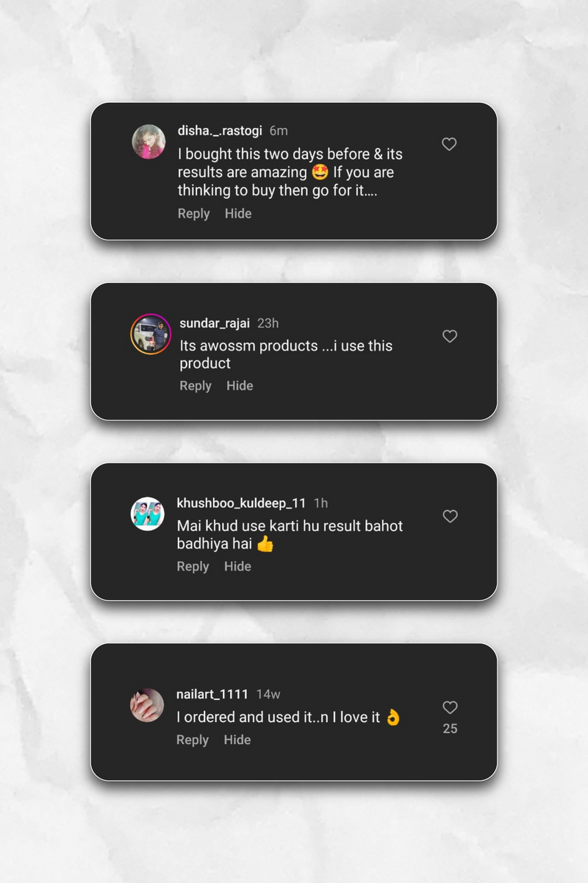The width and height of the screenshot is (588, 883).
Task: View sundar_rajai's story from avatar ring
Action: click(151, 334)
